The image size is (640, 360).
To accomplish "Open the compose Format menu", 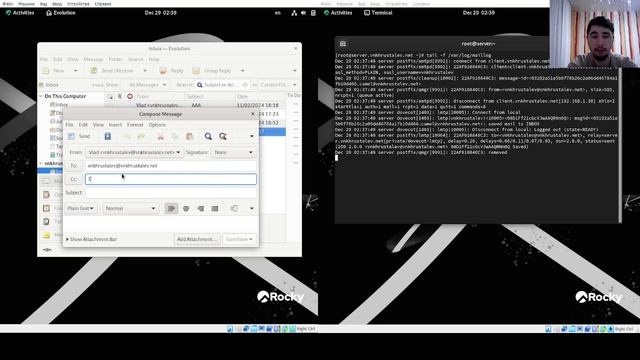I will point(135,125).
